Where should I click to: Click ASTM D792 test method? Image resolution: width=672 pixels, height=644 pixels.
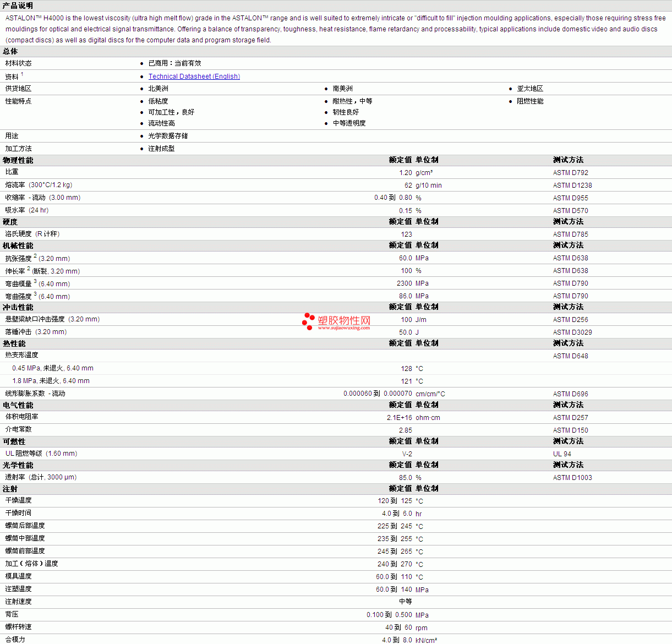[x=570, y=173]
